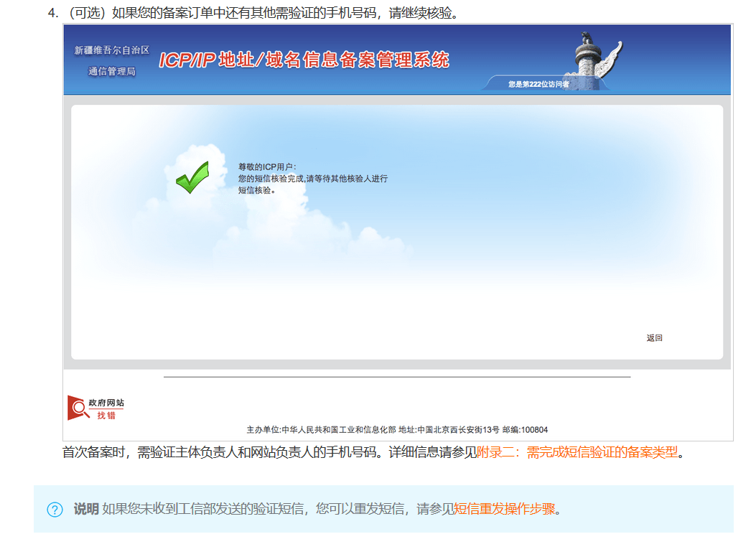Open the 附录二：需完成短信验证的备案类型 link
Screen dimensions: 756x557
[x=577, y=452]
